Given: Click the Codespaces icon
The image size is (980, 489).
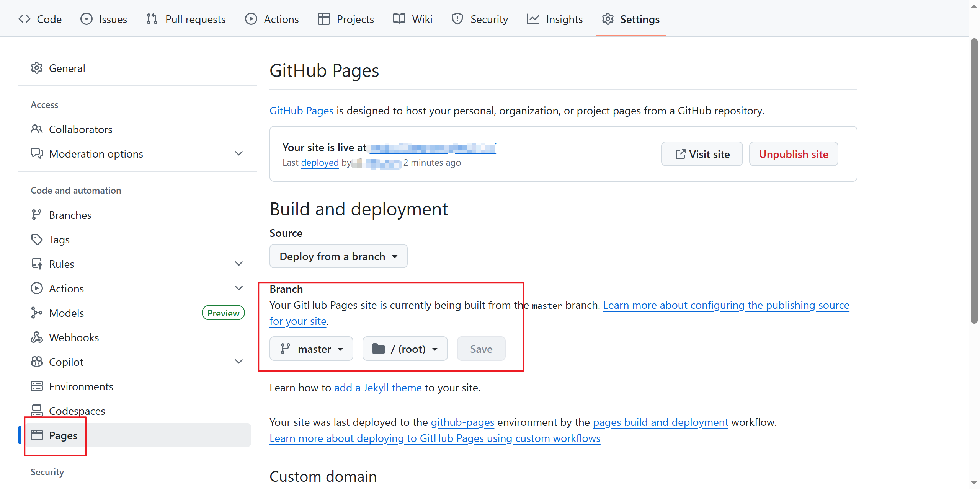Looking at the screenshot, I should [37, 411].
